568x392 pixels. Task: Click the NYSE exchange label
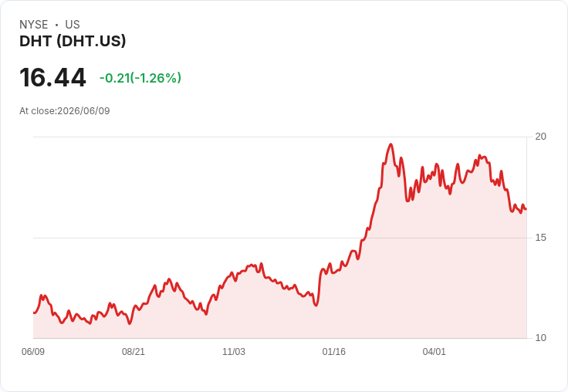pyautogui.click(x=34, y=25)
